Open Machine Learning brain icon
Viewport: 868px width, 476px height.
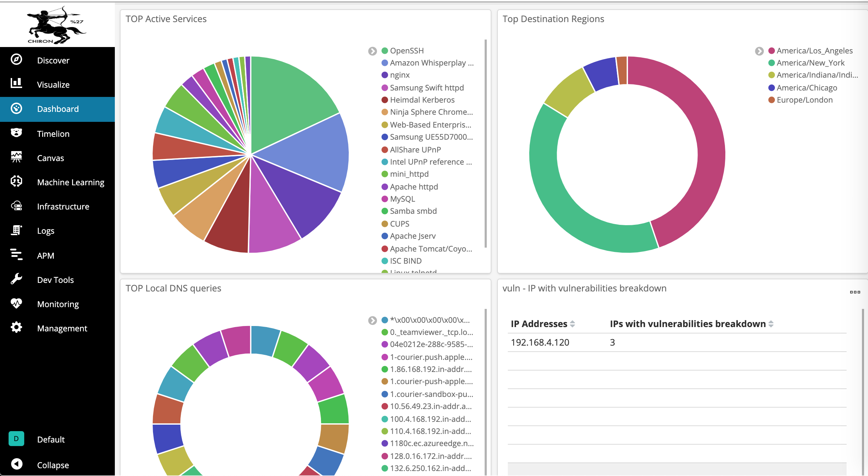point(16,181)
